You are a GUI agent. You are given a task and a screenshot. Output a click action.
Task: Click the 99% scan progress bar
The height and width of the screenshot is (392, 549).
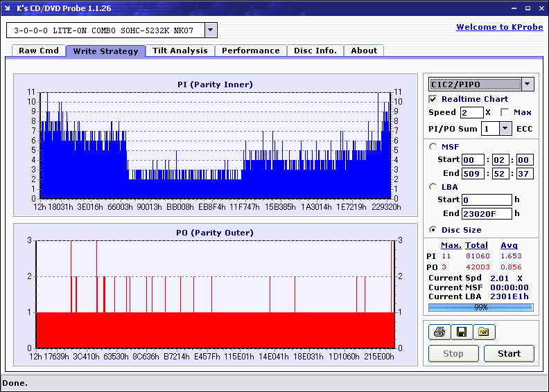(480, 307)
